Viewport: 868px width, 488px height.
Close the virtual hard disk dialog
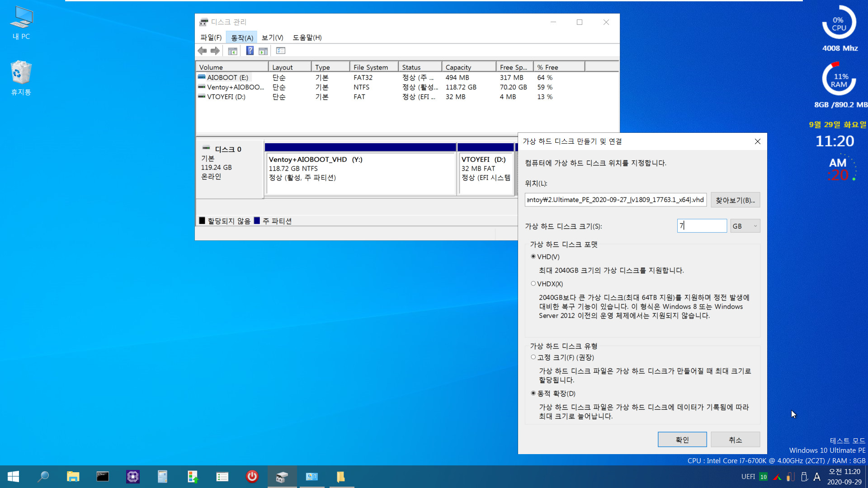[757, 141]
